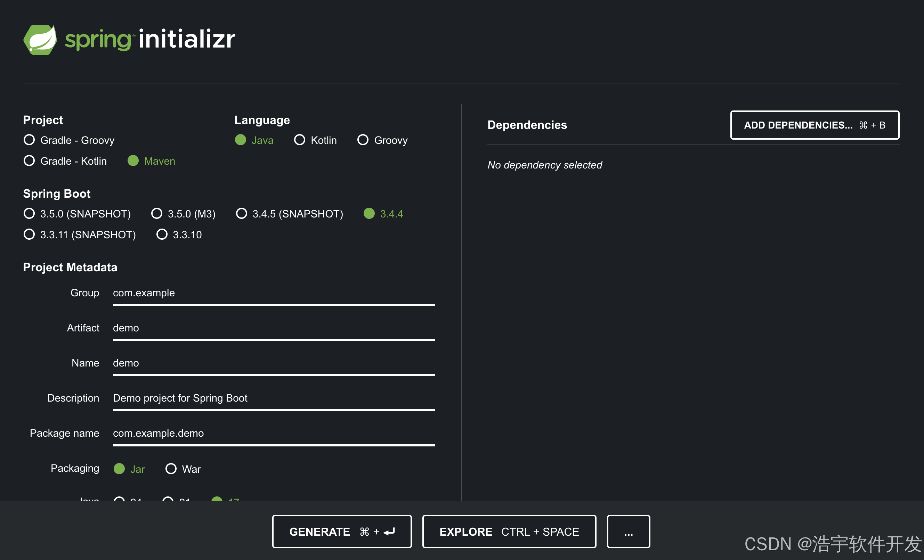
Task: Choose Maven as the project type
Action: (x=133, y=161)
